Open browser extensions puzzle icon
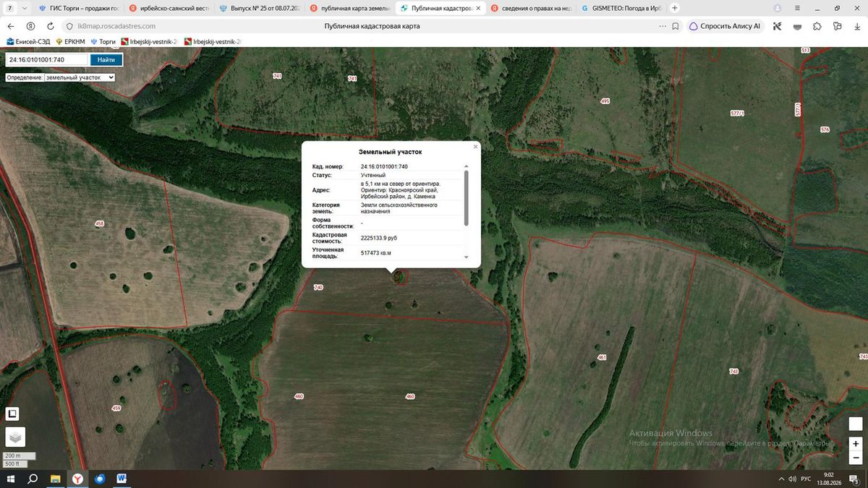 (817, 26)
